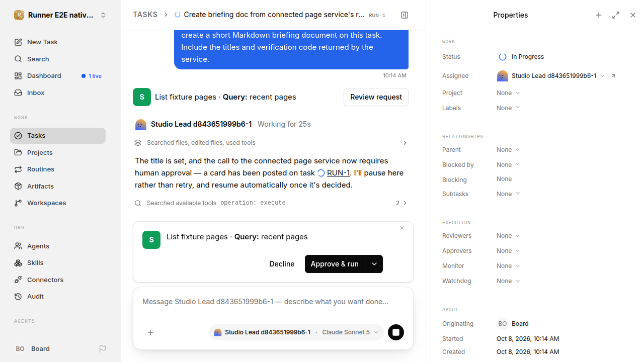Expand the Searched files, edited files row

point(271,143)
